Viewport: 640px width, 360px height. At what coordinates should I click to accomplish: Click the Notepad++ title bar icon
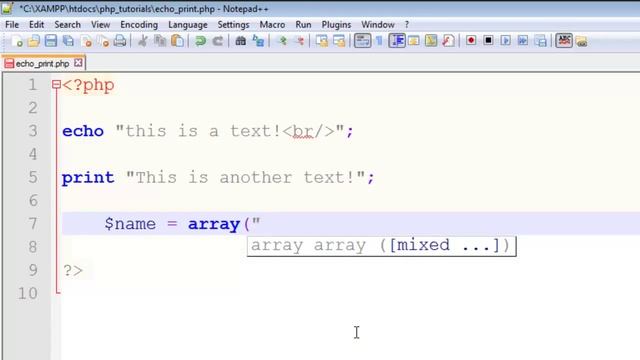pos(8,7)
